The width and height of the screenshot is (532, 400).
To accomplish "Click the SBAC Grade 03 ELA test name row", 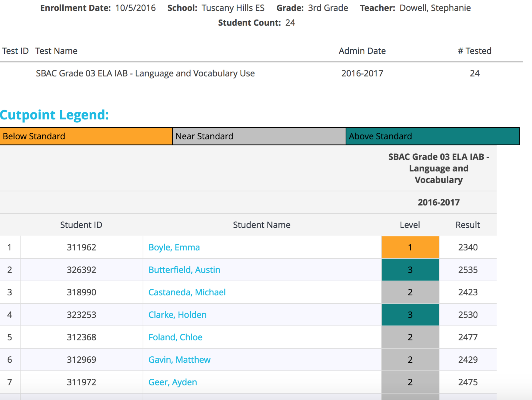I will 145,73.
